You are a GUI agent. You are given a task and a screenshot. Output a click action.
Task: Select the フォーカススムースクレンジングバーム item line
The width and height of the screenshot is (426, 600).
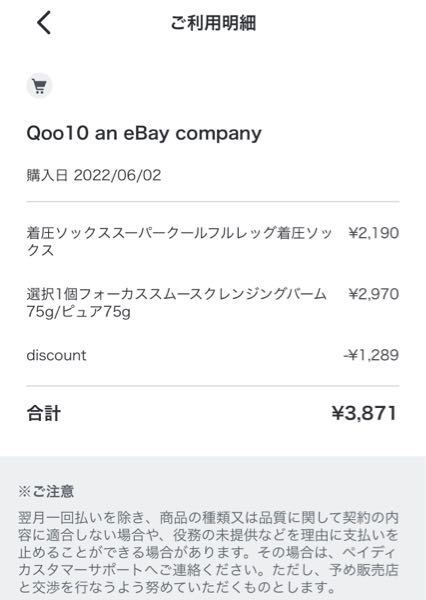[x=176, y=303]
